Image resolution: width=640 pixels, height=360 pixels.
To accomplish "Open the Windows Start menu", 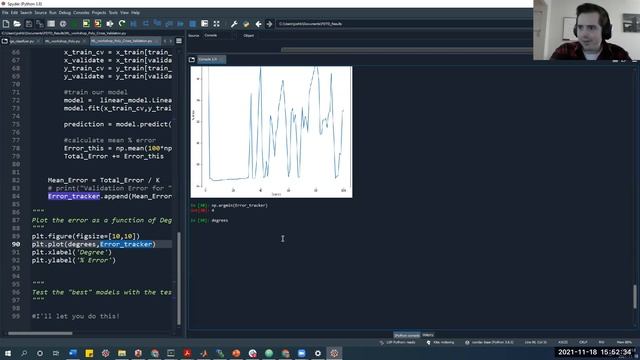I will 7,353.
